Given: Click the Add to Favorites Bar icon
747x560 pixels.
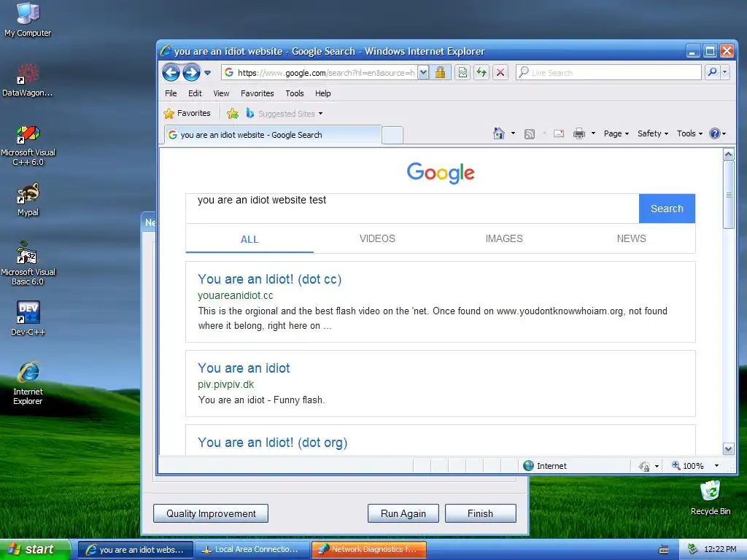Looking at the screenshot, I should (x=233, y=113).
